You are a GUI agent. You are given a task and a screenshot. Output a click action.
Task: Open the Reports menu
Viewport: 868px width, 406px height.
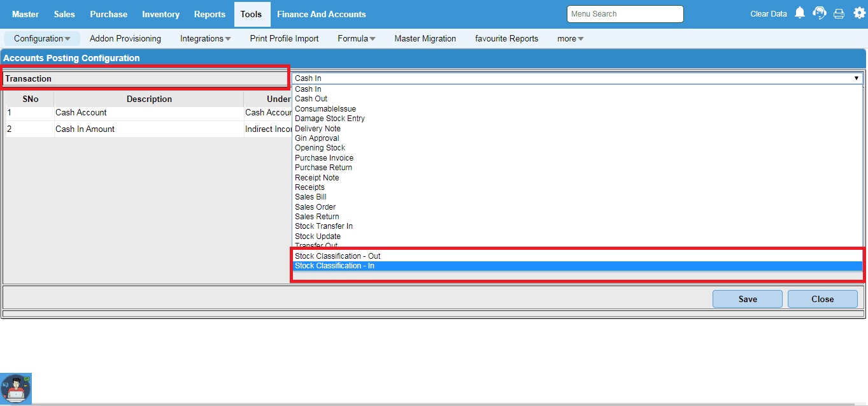point(210,14)
